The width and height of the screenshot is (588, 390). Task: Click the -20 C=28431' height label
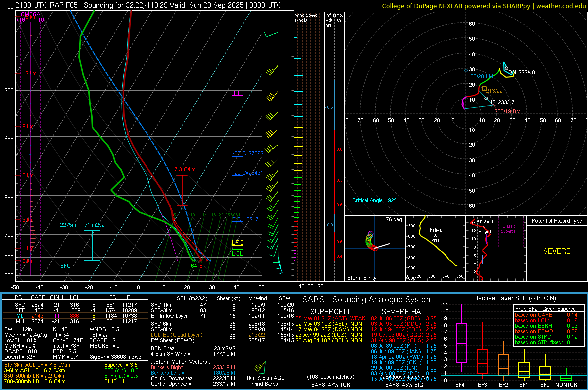(248, 173)
